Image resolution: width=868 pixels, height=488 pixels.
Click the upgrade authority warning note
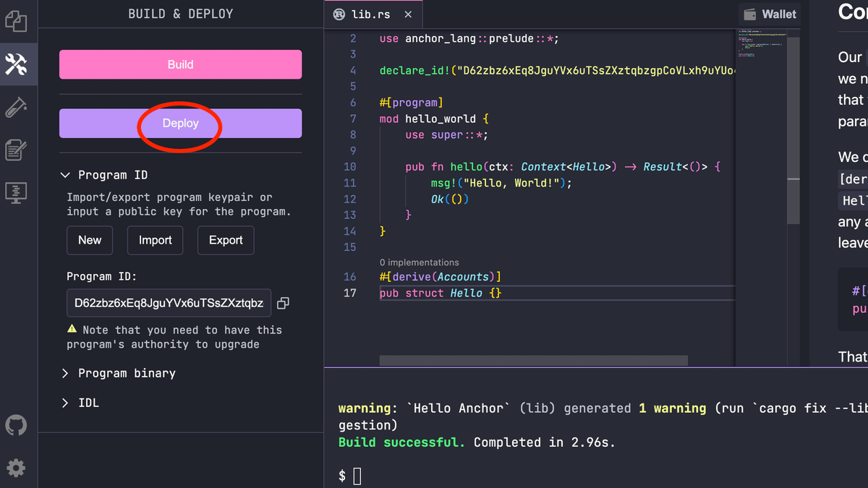click(x=174, y=337)
